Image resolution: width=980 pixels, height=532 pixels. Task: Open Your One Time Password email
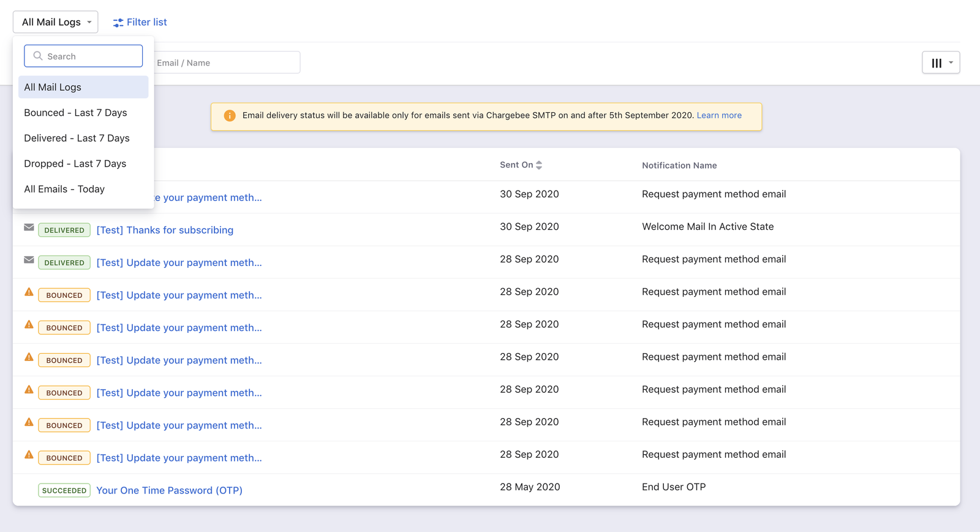169,490
